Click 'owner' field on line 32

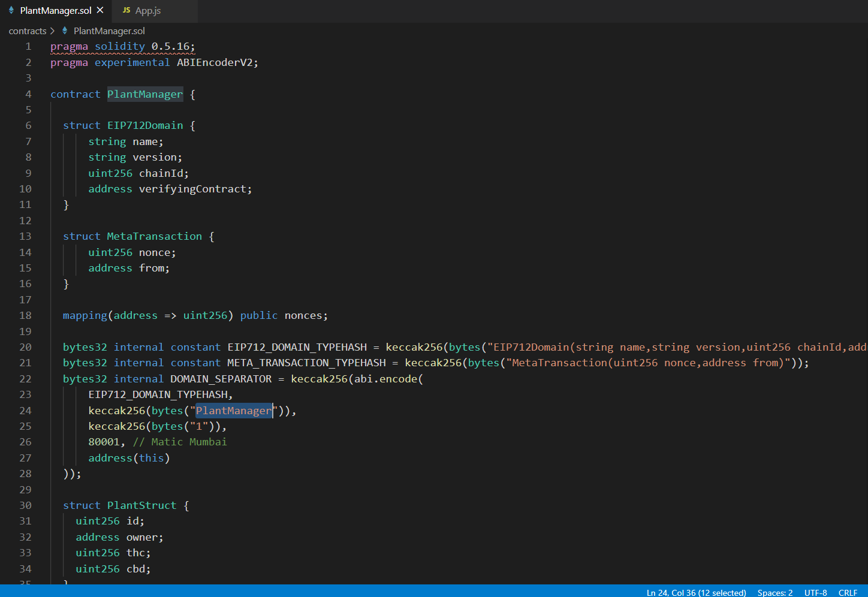click(142, 537)
